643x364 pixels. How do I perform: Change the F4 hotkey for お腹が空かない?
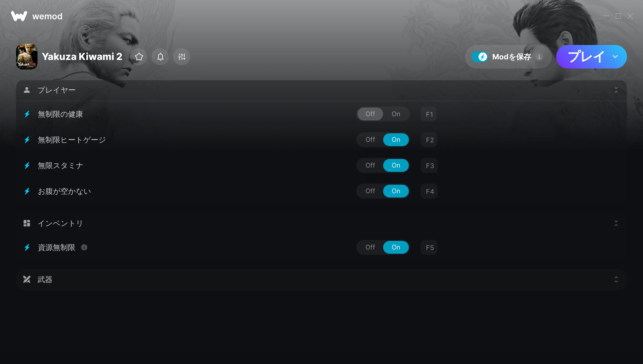point(429,191)
